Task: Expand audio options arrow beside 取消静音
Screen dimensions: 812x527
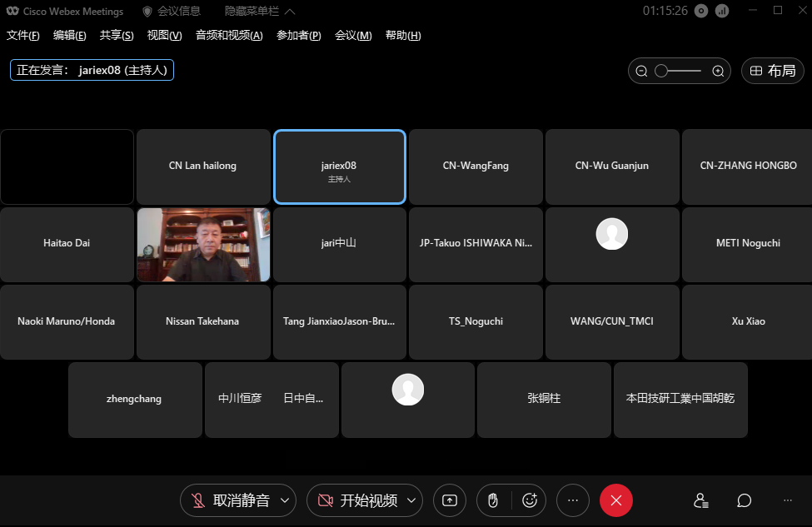Action: [285, 500]
